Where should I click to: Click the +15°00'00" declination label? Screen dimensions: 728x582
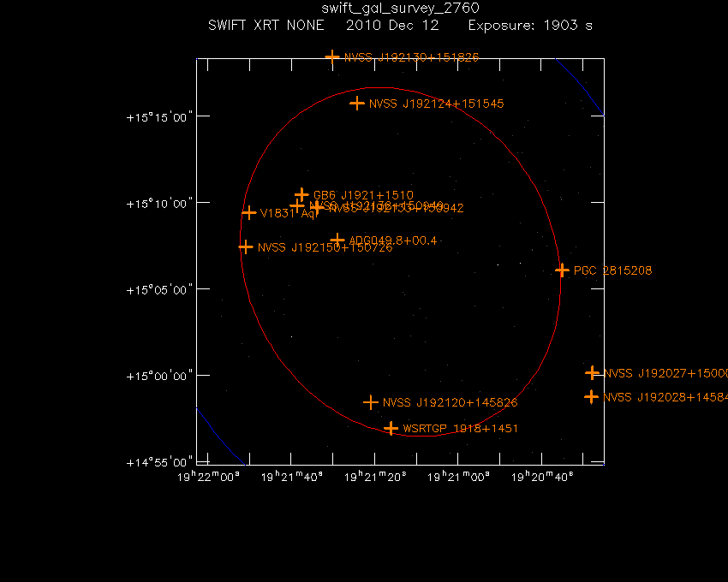tap(159, 376)
